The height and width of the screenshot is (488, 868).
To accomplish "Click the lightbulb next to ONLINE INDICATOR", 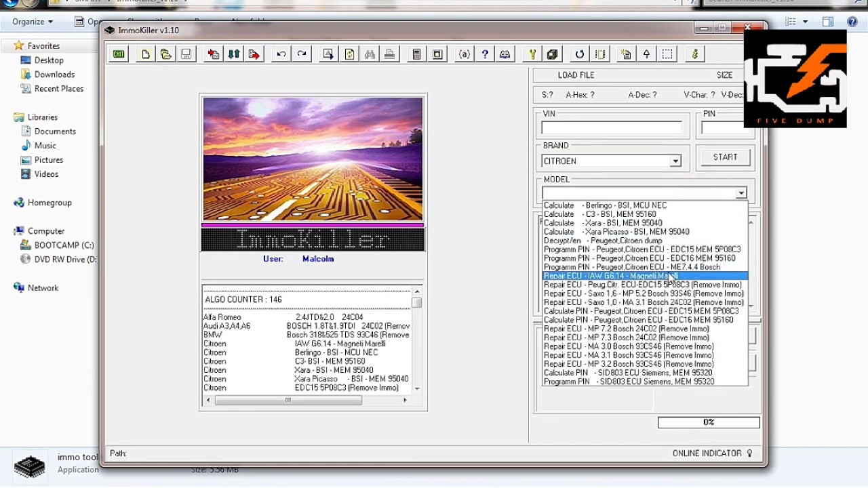I will point(750,453).
